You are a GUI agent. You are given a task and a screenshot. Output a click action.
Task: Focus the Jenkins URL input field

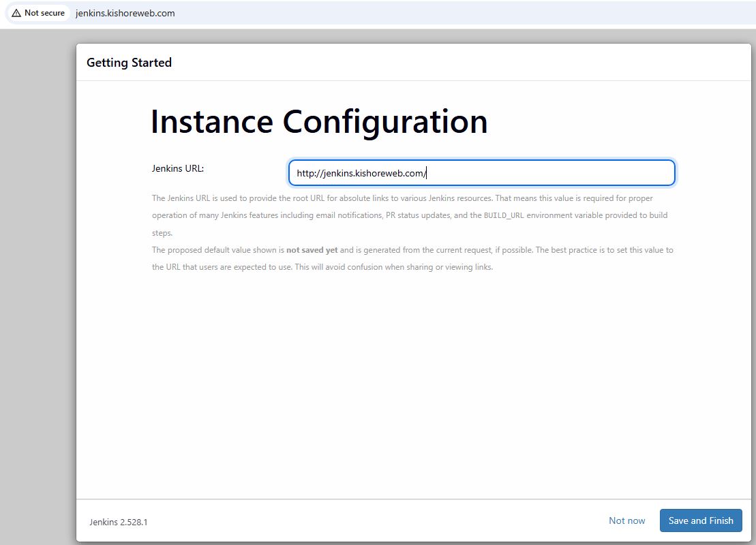481,173
